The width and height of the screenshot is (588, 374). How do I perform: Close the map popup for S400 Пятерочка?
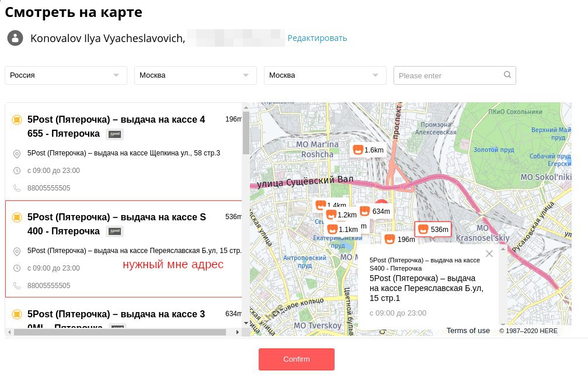pos(489,254)
